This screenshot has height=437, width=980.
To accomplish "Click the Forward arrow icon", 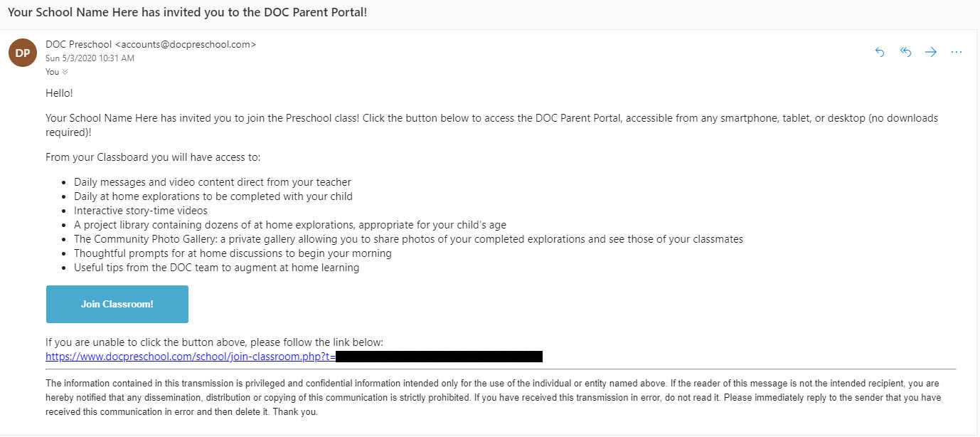I will click(930, 52).
